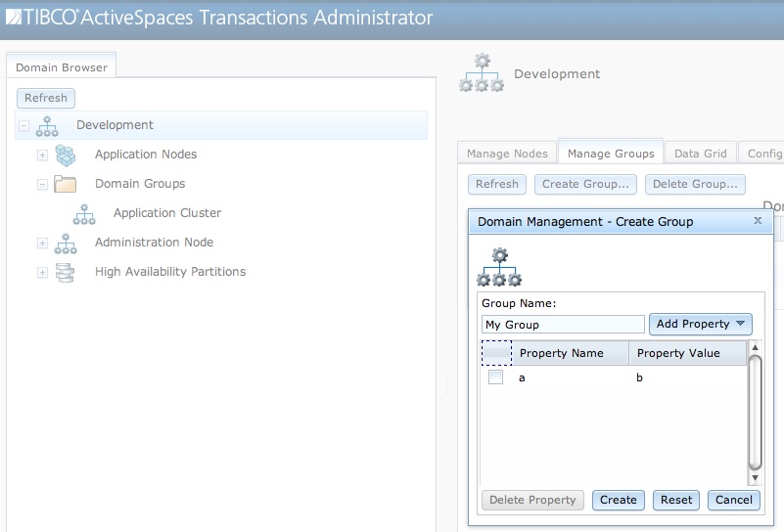Click the Group Name text field
This screenshot has width=784, height=532.
[x=563, y=325]
